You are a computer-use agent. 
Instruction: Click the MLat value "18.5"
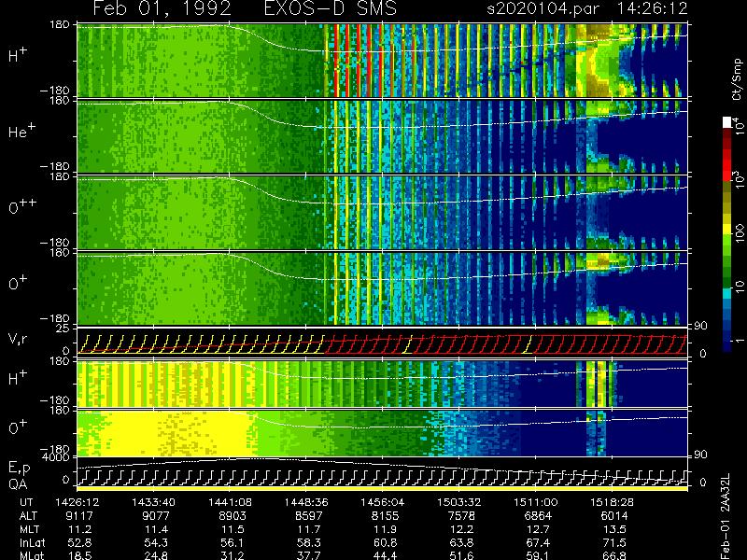click(x=80, y=555)
